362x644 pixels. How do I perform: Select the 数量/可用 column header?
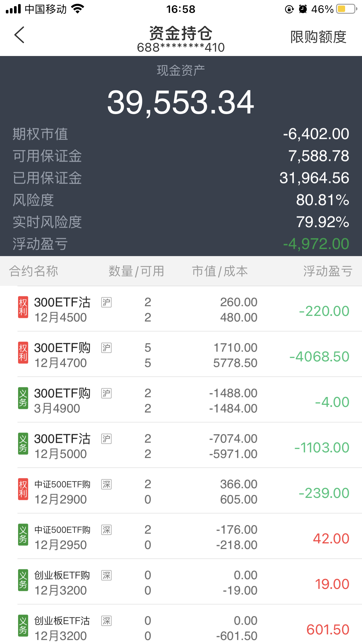click(136, 271)
